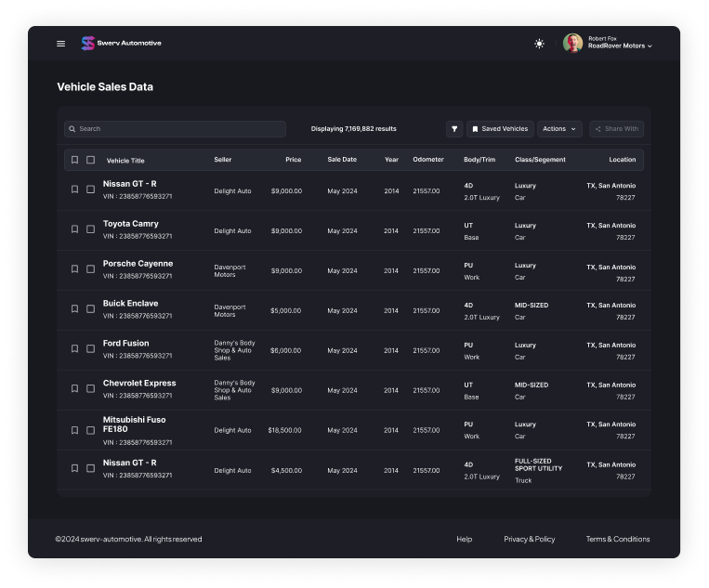Bookmark the $4,500.00 Nissan GT - R row
This screenshot has width=709, height=588.
(x=74, y=468)
